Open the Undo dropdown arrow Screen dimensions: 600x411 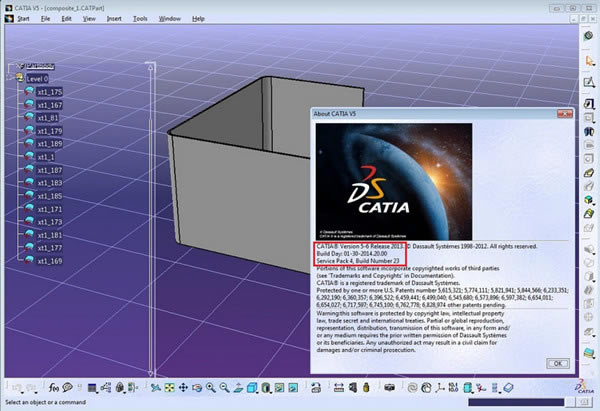22,393
